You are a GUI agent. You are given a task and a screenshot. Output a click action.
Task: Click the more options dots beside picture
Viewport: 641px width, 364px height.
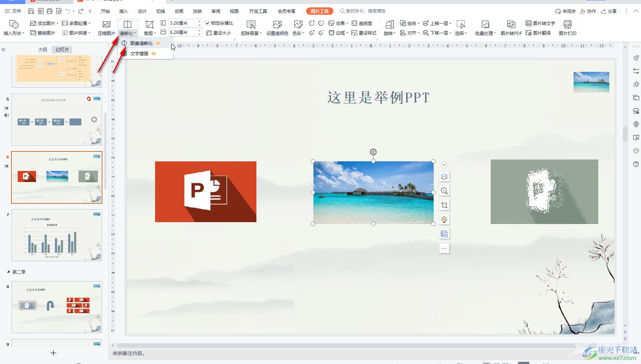pos(444,248)
